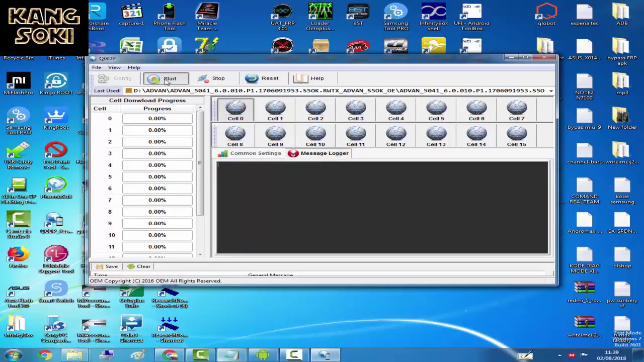Open UFI - Android ToolBox shortcut
This screenshot has width=644, height=362.
pyautogui.click(x=471, y=17)
